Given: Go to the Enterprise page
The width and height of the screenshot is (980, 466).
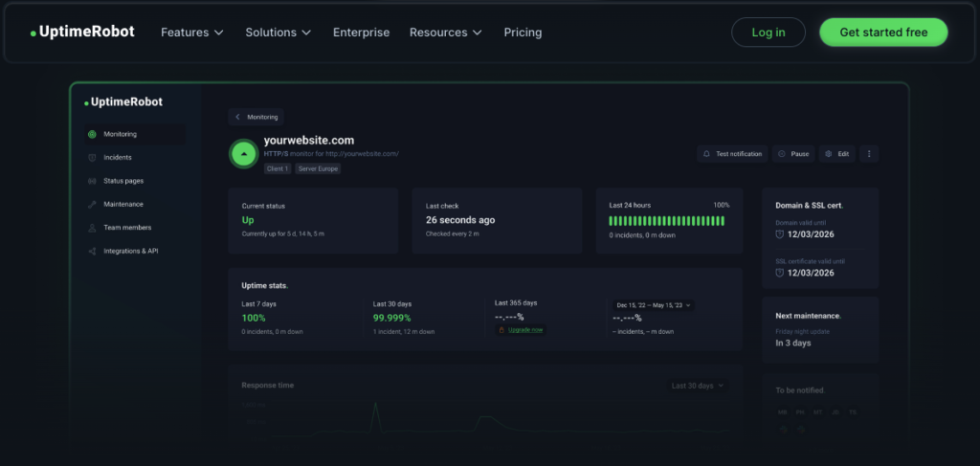Looking at the screenshot, I should [x=361, y=33].
